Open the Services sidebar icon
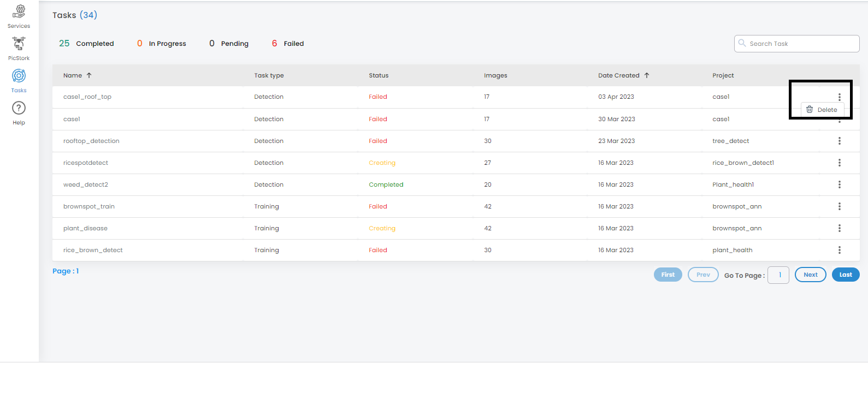 tap(19, 11)
